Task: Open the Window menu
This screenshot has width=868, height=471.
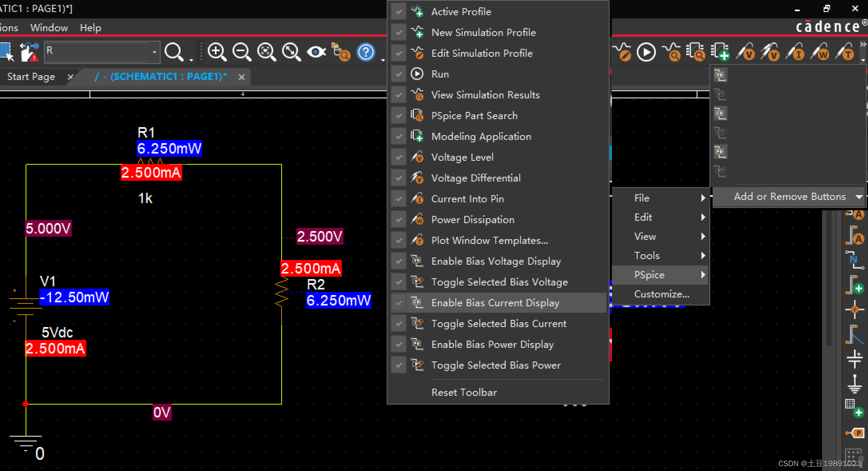Action: point(49,28)
